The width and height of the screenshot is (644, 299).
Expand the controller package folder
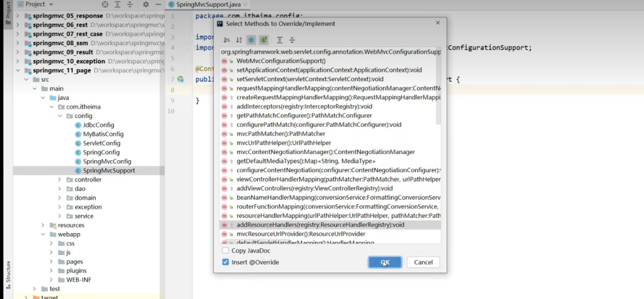60,180
